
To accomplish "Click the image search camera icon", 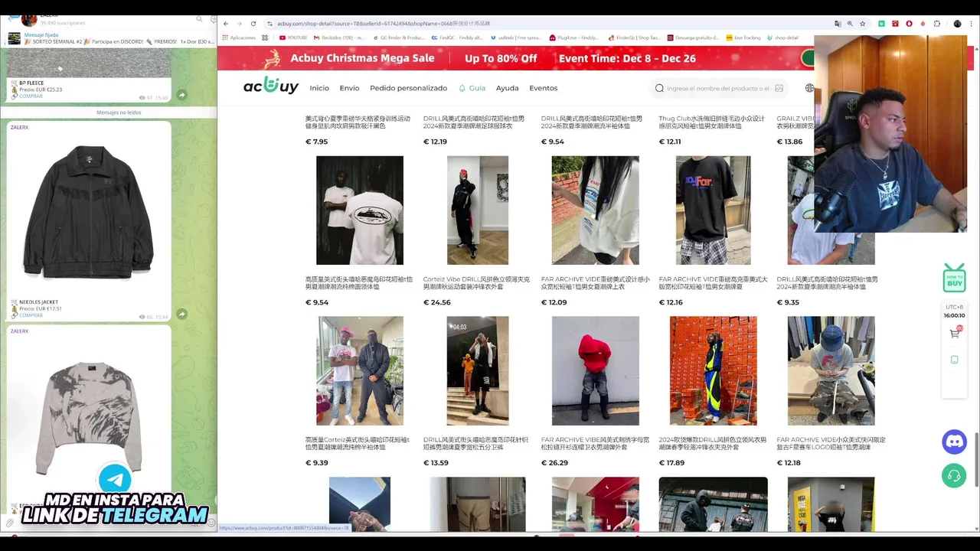I will click(779, 88).
